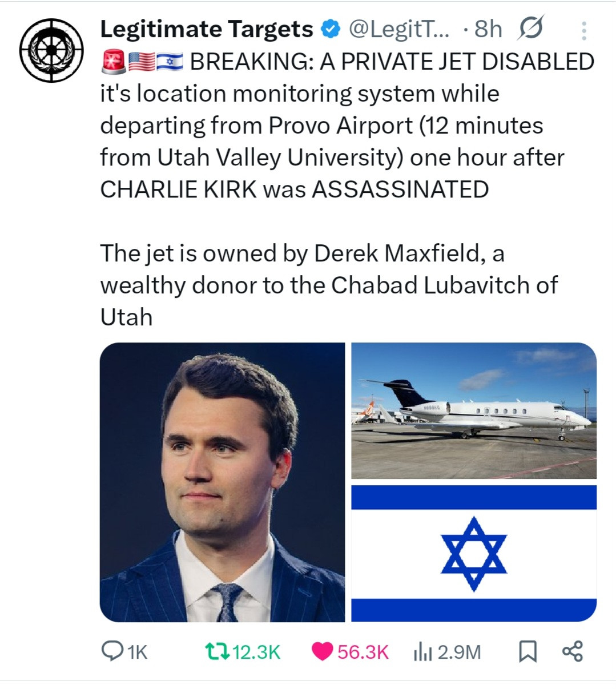Toggle the repost arrows icon
Screen dimensions: 616x689
[x=217, y=651]
